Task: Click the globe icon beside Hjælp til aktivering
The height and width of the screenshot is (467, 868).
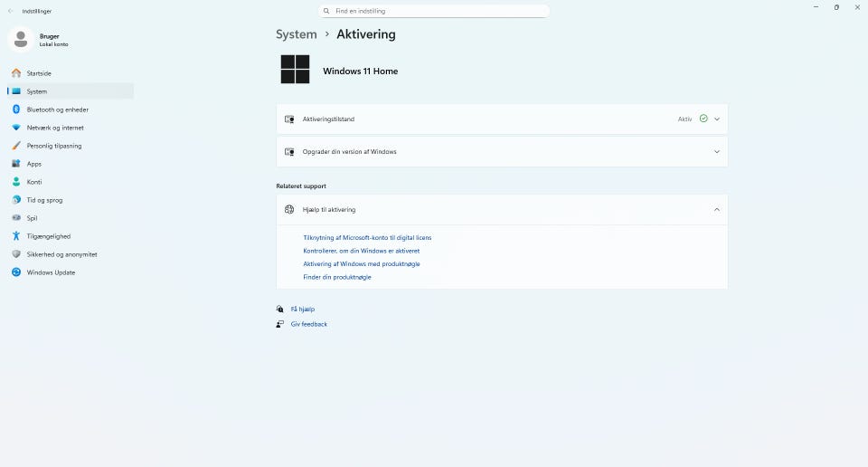Action: [x=289, y=209]
